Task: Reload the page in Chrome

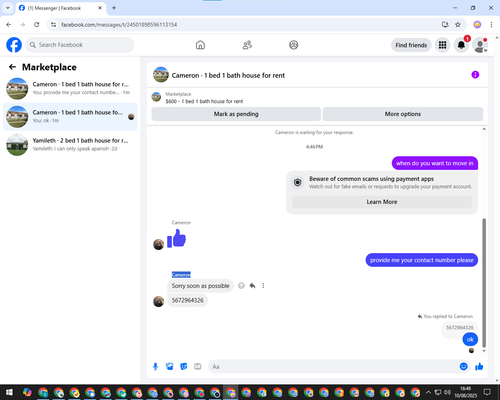Action: 37,25
